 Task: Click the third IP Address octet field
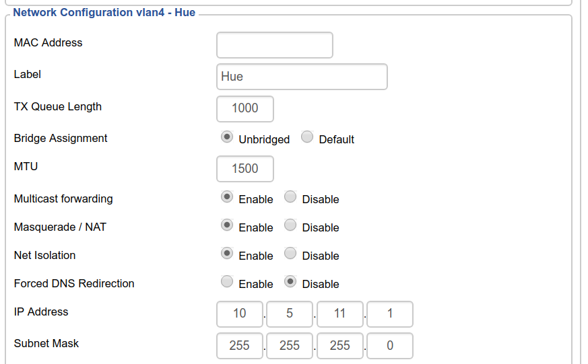click(339, 314)
